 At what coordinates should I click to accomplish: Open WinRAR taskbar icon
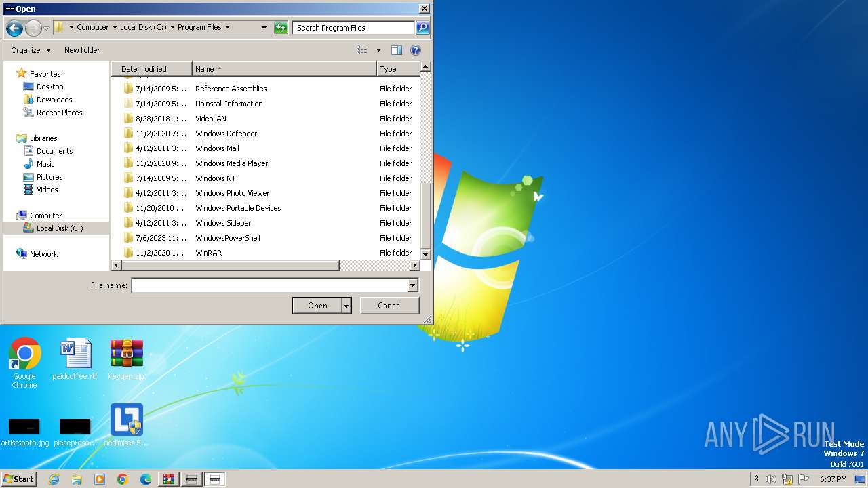click(169, 479)
